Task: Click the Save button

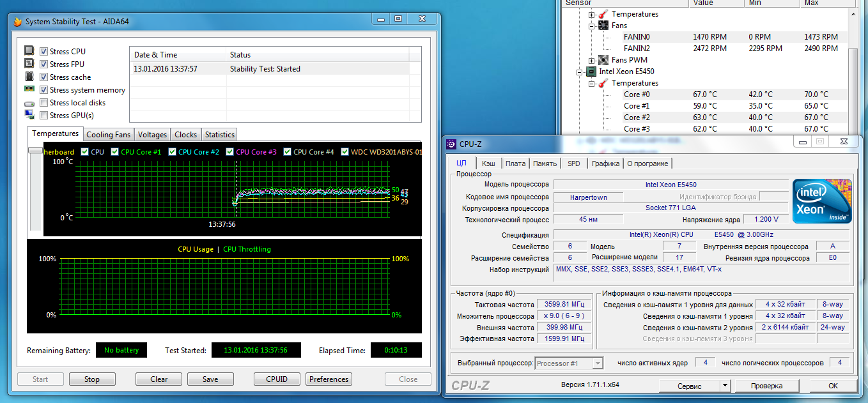Action: click(x=210, y=379)
